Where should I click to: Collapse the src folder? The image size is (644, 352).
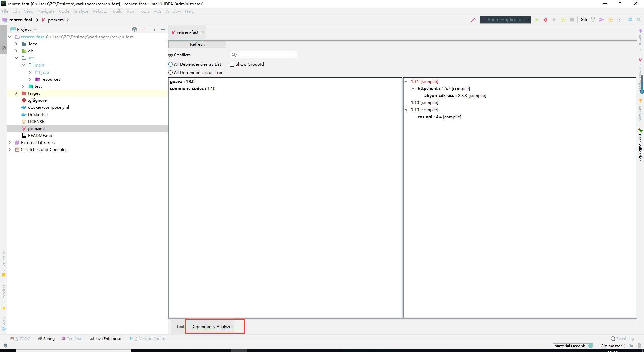(16, 58)
